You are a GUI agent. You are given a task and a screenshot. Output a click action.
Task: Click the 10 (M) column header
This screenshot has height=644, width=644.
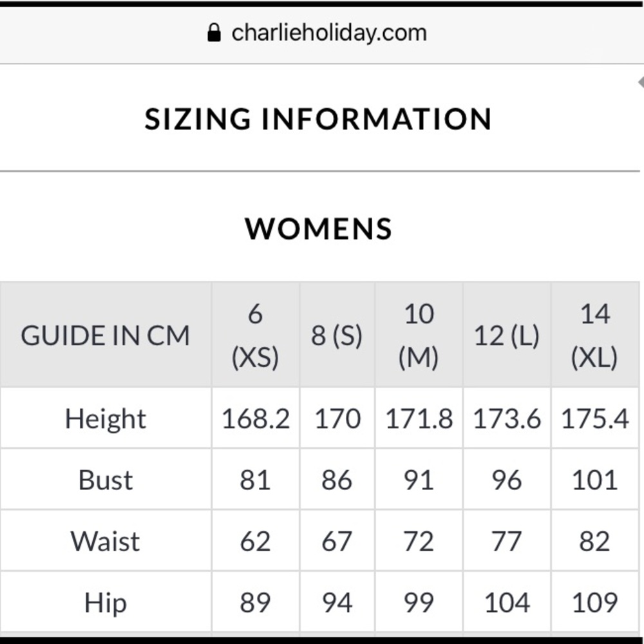click(x=419, y=335)
